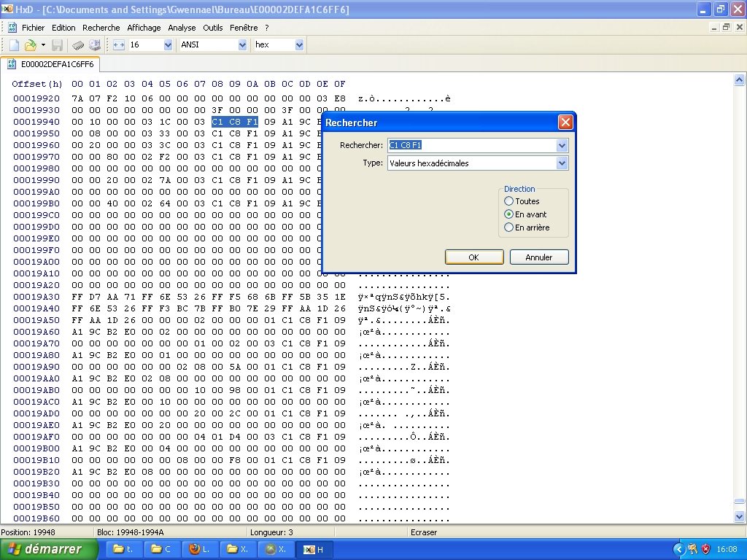Expand recent files arrow beside Open icon
Image resolution: width=747 pixels, height=560 pixels.
click(43, 44)
